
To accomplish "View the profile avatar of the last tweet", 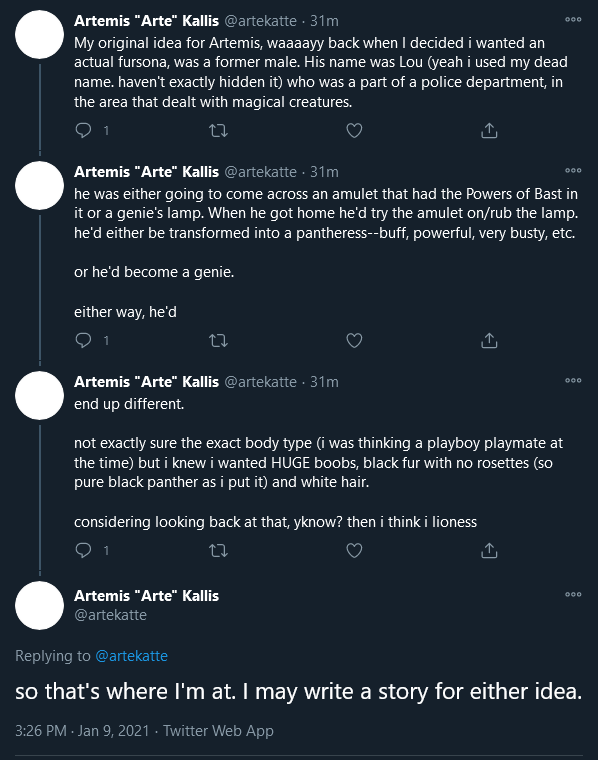I will (x=39, y=605).
